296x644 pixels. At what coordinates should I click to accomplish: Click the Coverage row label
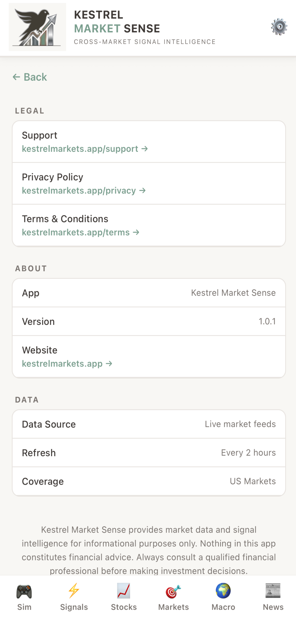pos(43,481)
